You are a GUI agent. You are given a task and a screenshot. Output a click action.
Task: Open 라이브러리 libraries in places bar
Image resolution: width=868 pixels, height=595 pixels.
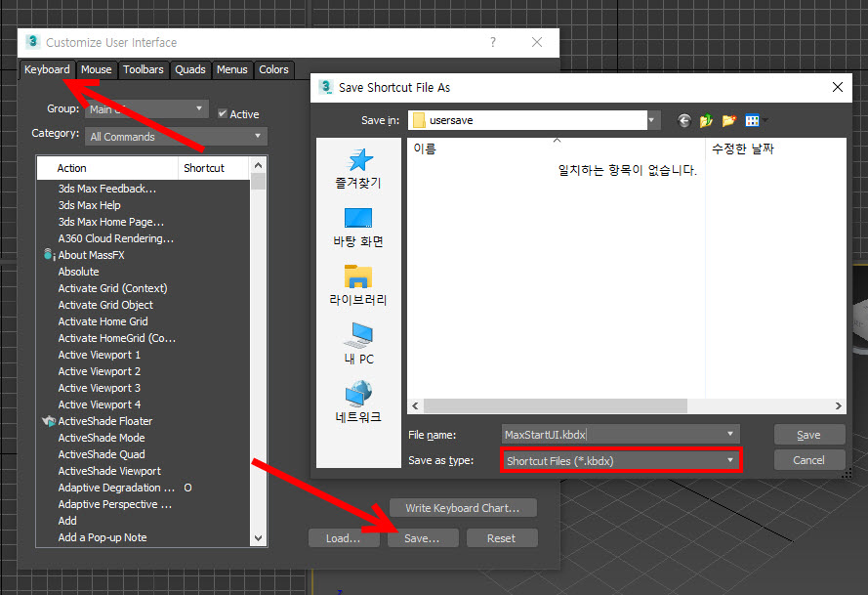[358, 286]
